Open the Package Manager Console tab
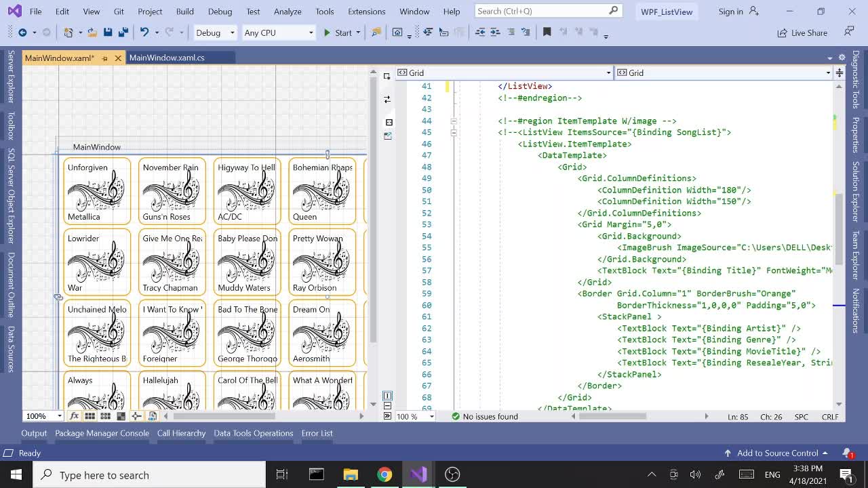 [x=102, y=433]
